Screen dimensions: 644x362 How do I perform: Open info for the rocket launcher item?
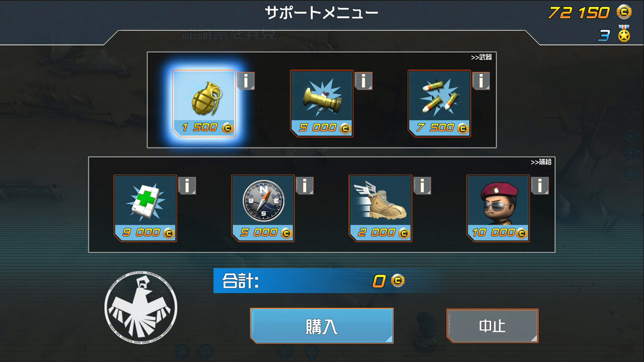[363, 81]
